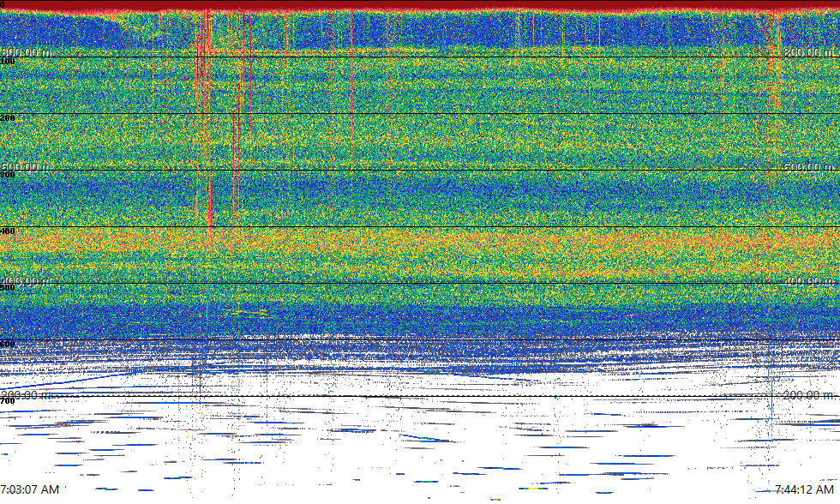Click the 800.00 m label above the 100 mark
The height and width of the screenshot is (504, 840).
(27, 52)
